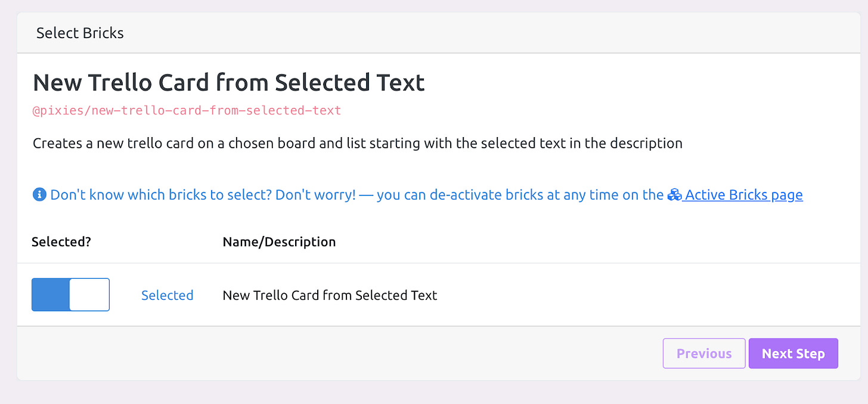Click the brick description text
Image resolution: width=868 pixels, height=404 pixels.
[x=358, y=143]
